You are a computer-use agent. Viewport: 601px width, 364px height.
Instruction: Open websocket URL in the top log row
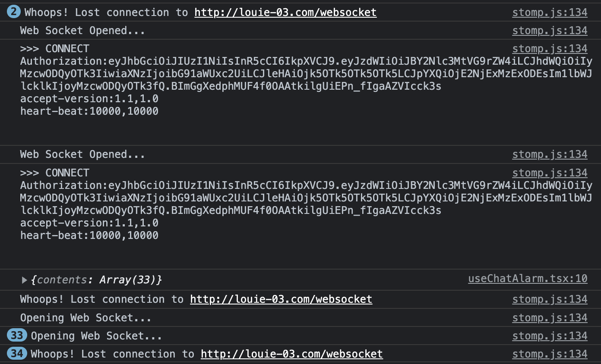point(285,13)
